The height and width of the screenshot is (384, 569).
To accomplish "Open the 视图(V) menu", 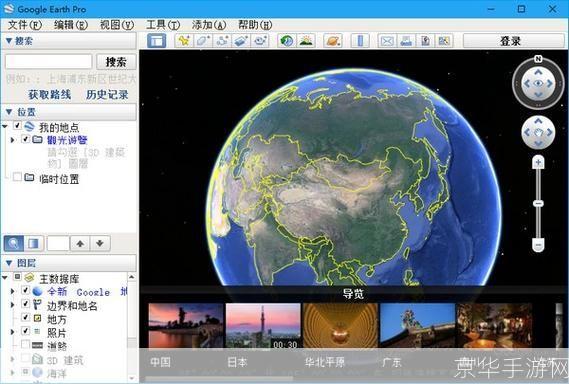I will tap(117, 25).
